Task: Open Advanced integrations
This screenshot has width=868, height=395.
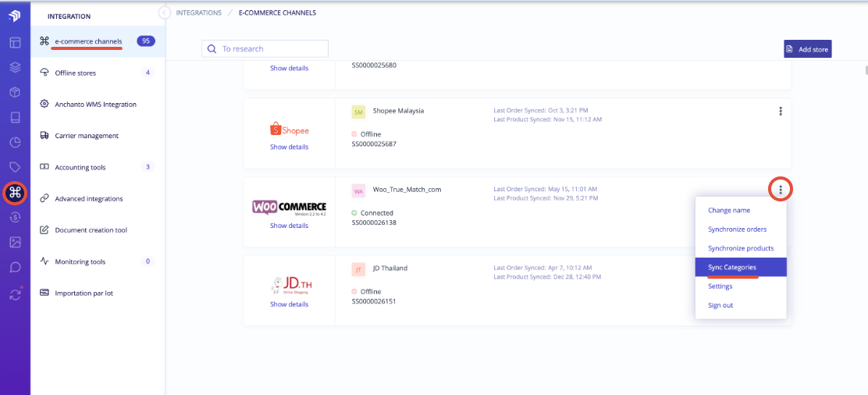Action: click(x=98, y=198)
